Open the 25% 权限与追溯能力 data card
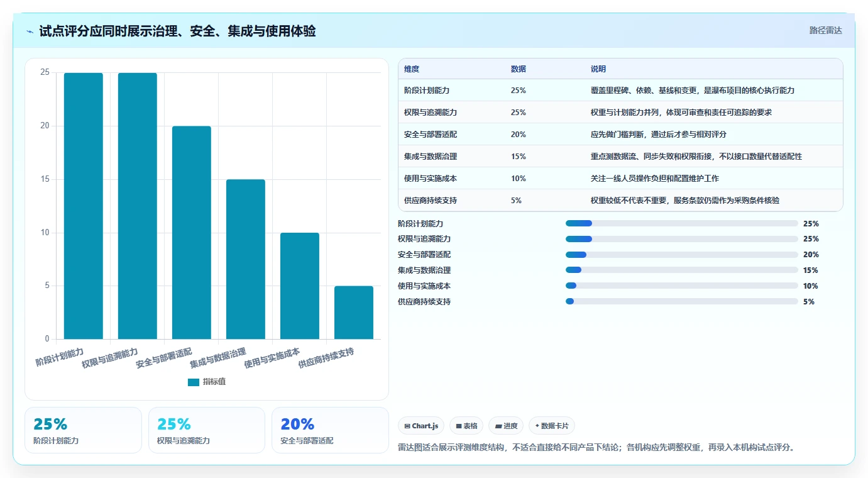The height and width of the screenshot is (478, 868). [207, 430]
